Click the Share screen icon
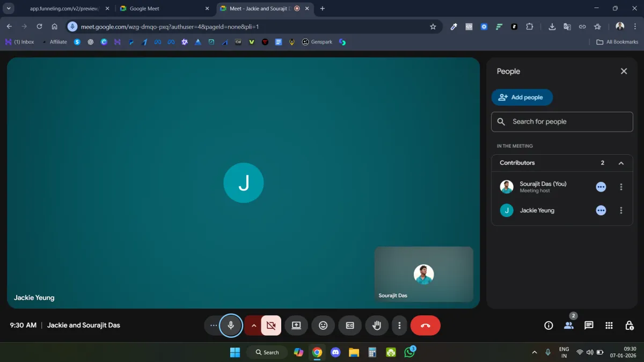The image size is (644, 362). [x=296, y=325]
